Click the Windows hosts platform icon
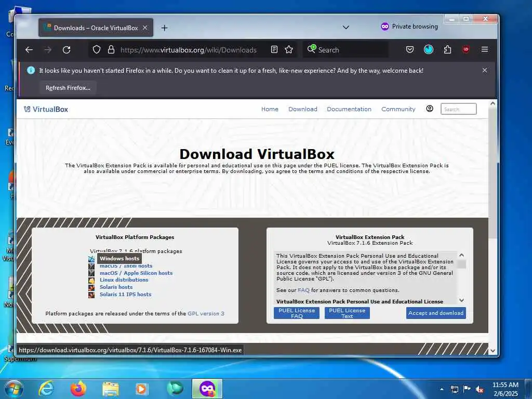The height and width of the screenshot is (399, 532). (91, 259)
